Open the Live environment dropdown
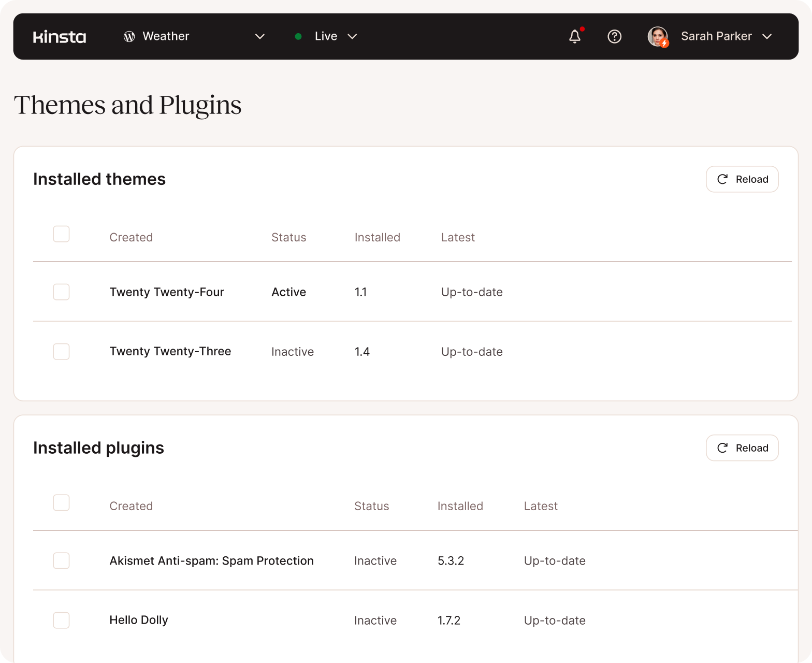Viewport: 812px width, 663px height. [352, 36]
